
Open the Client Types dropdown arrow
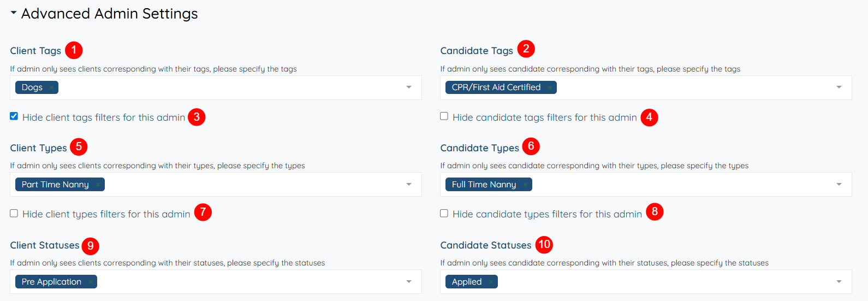pos(409,185)
